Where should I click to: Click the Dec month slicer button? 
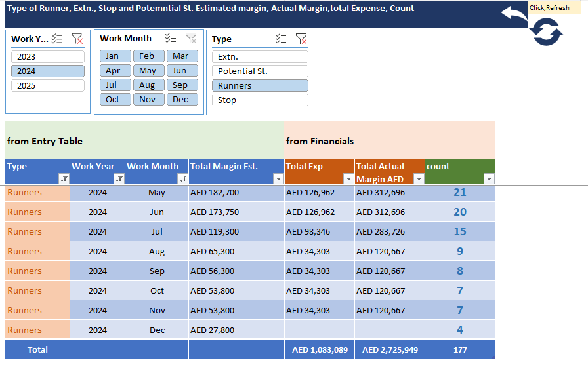(x=182, y=100)
